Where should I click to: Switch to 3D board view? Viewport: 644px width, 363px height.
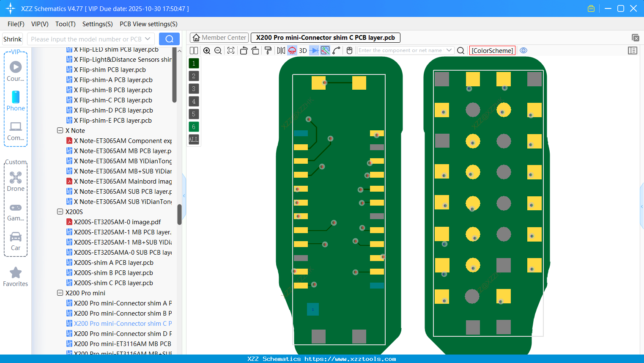coord(303,50)
